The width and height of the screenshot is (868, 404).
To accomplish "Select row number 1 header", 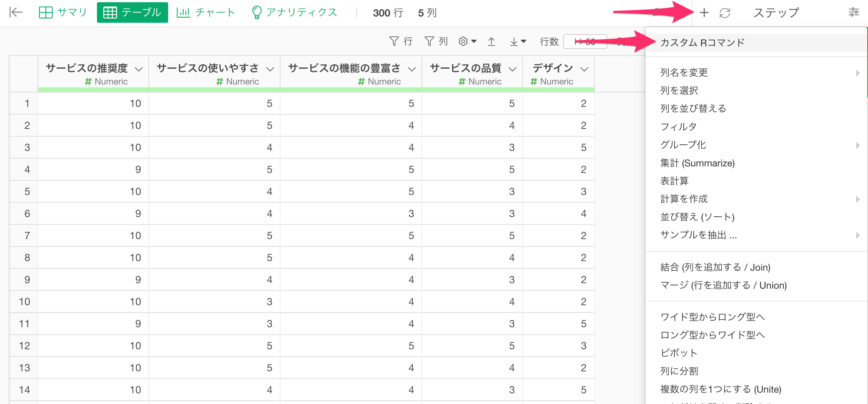I will 24,104.
